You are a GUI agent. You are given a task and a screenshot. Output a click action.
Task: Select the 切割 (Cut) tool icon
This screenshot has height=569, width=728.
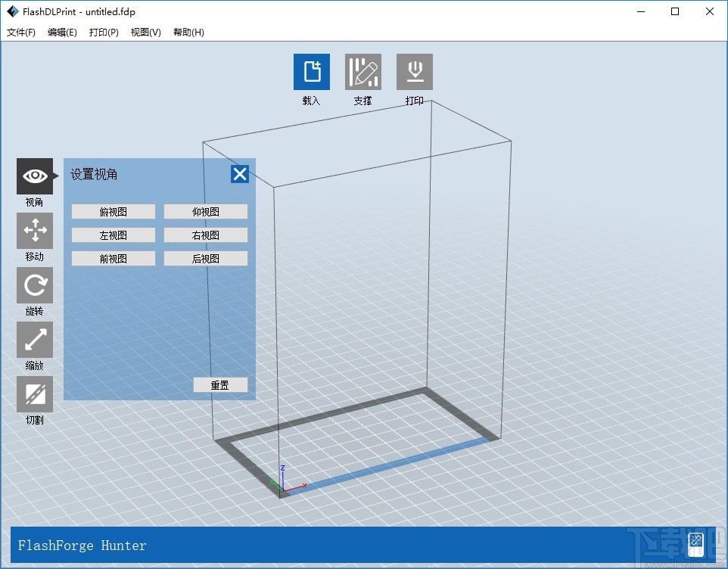pos(35,394)
